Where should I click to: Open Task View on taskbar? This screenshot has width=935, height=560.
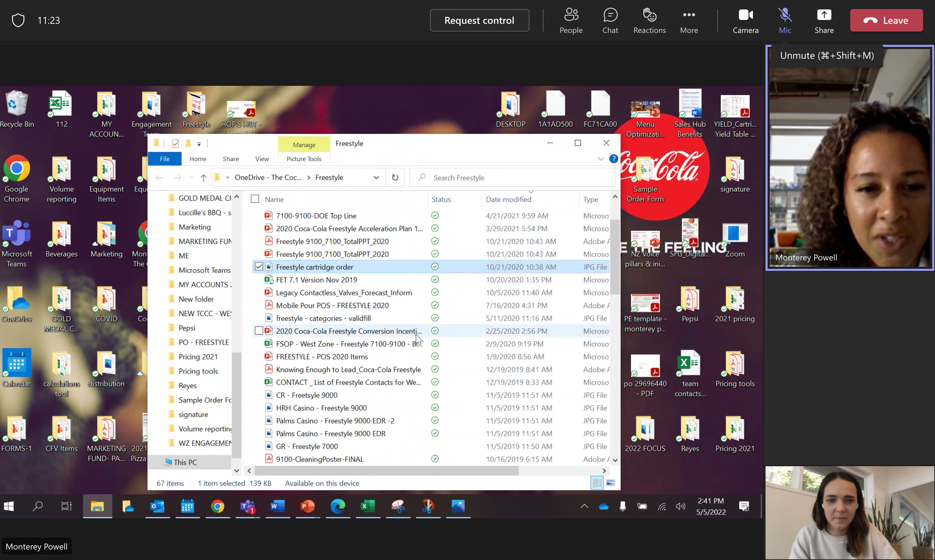pos(67,506)
